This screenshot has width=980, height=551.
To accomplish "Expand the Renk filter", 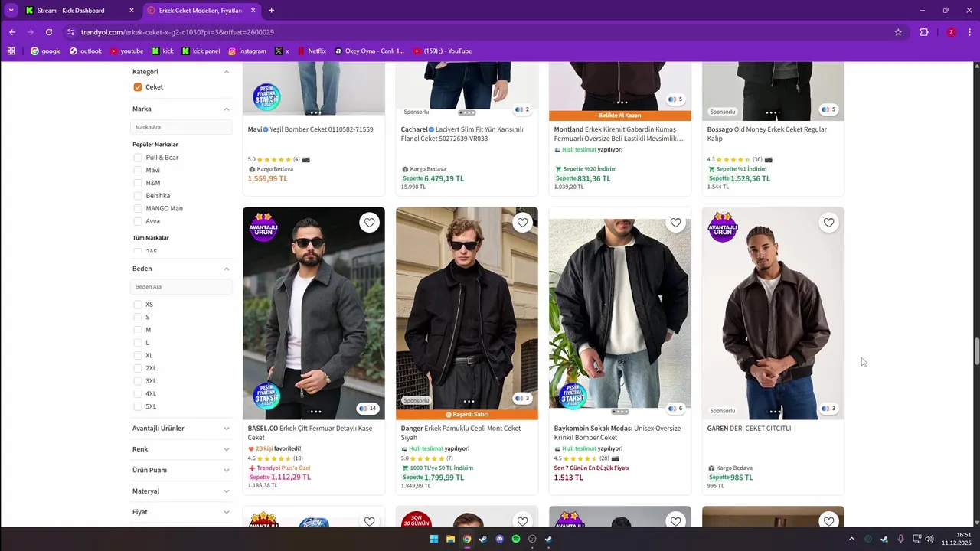I will [x=227, y=449].
